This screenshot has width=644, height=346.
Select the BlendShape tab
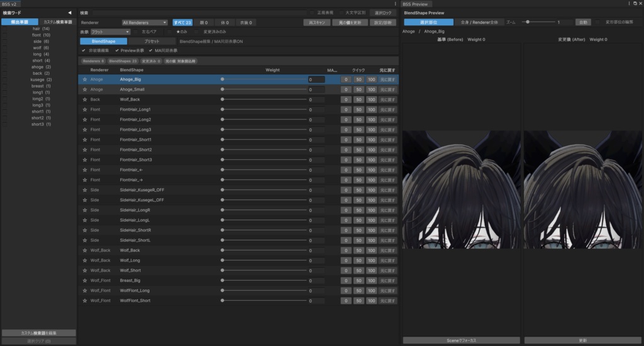(x=104, y=41)
